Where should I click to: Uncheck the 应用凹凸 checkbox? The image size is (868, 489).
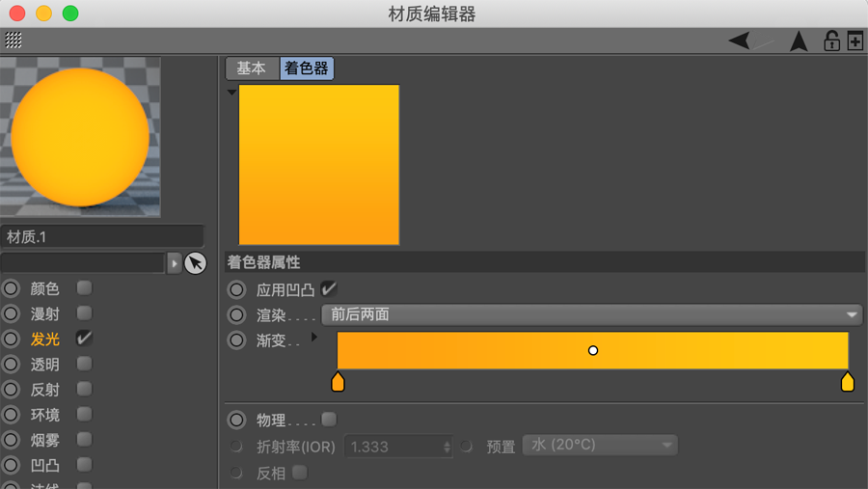tap(328, 288)
